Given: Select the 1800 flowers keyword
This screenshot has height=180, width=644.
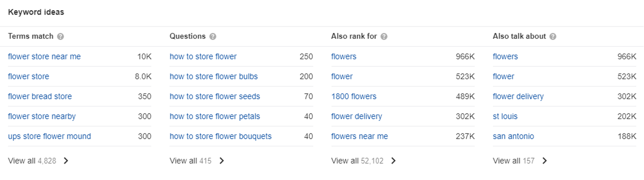Looking at the screenshot, I should pyautogui.click(x=353, y=96).
